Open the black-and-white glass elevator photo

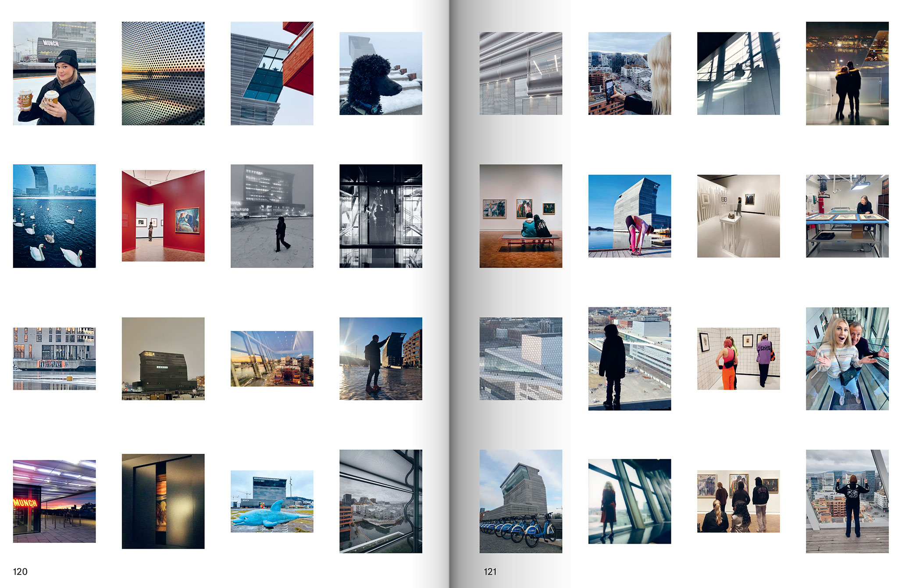coord(381,216)
